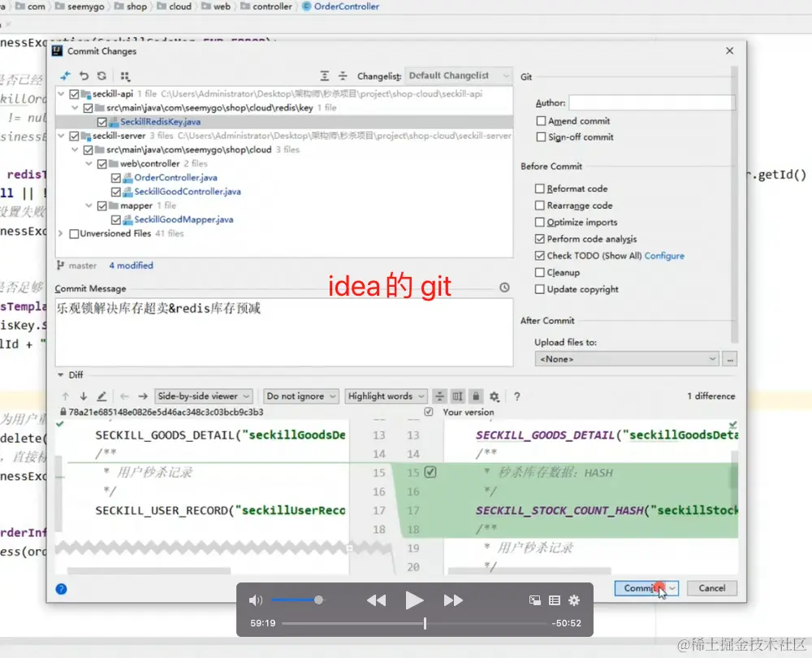The width and height of the screenshot is (812, 658).
Task: Open the Configure link for TODO check
Action: click(x=664, y=255)
